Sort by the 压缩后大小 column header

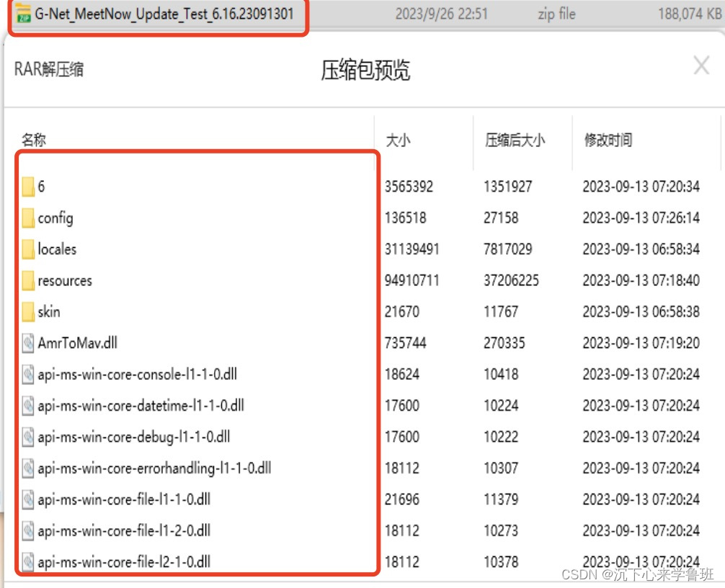[515, 140]
